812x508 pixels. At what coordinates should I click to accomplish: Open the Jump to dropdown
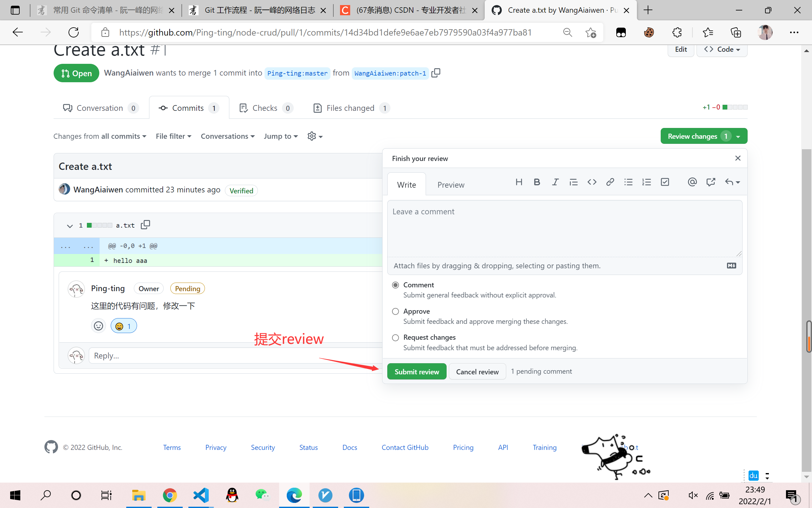(x=281, y=136)
